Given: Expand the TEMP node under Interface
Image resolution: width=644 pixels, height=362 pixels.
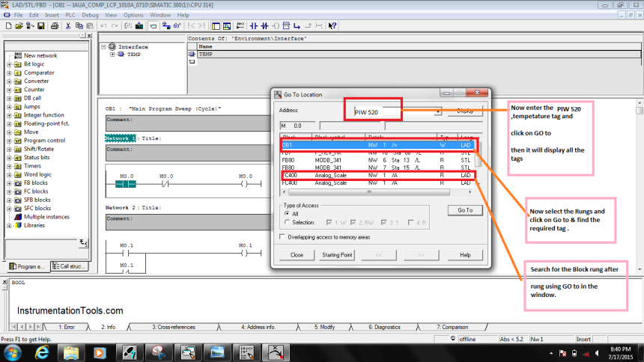Looking at the screenshot, I should 112,54.
